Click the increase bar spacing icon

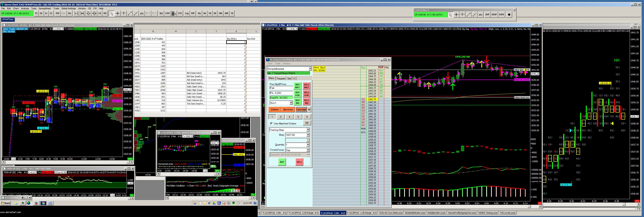click(76, 13)
